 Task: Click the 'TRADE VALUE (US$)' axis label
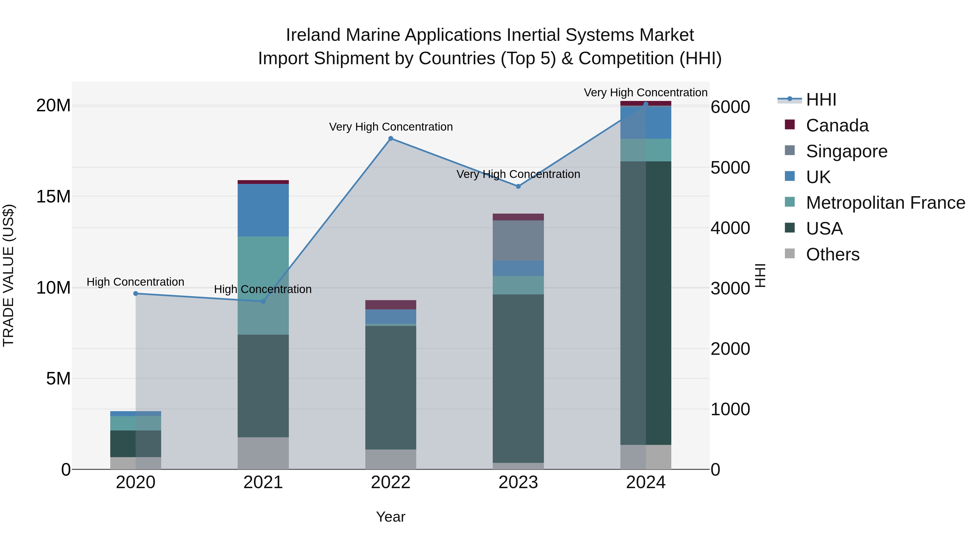(x=8, y=275)
